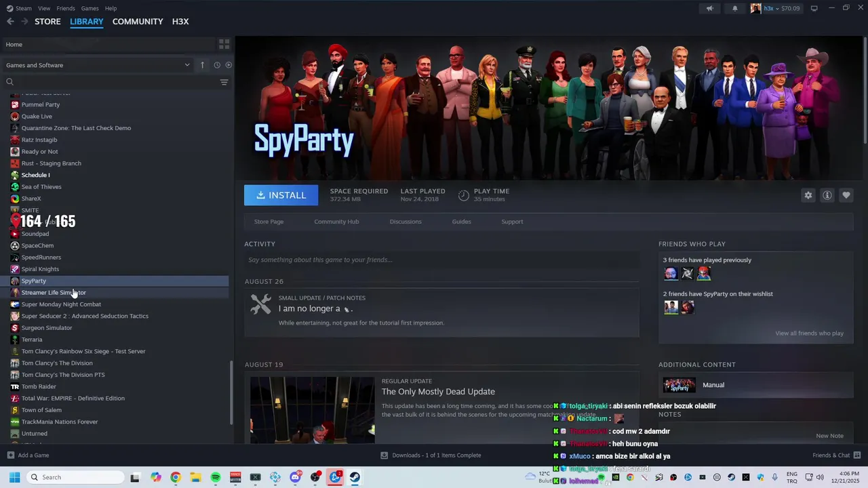
Task: Open the Only Mostly Dead update thumbnail
Action: (x=312, y=409)
